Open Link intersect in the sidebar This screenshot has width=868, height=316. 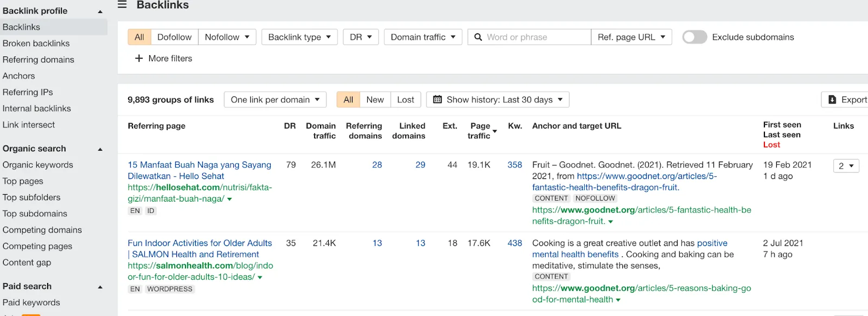[x=29, y=125]
